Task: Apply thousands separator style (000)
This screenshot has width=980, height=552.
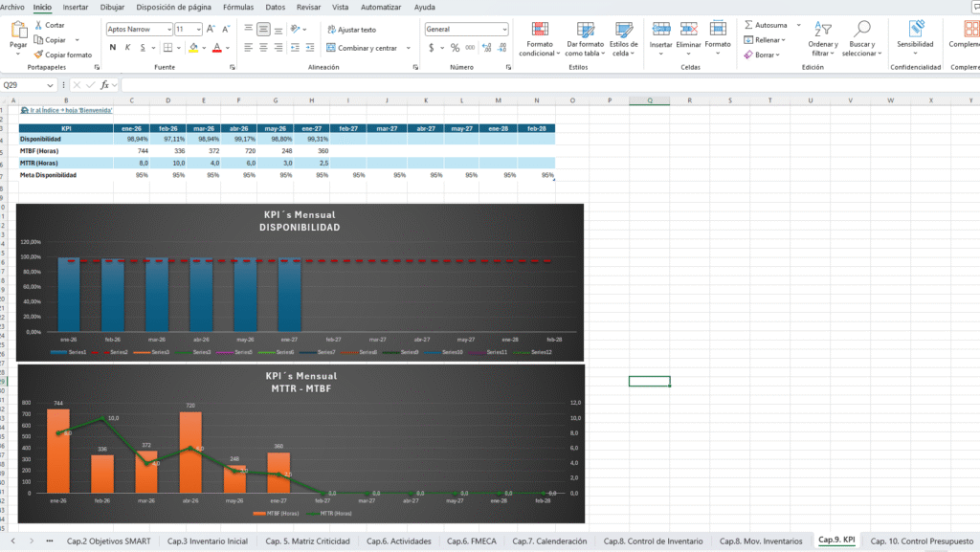Action: (470, 48)
